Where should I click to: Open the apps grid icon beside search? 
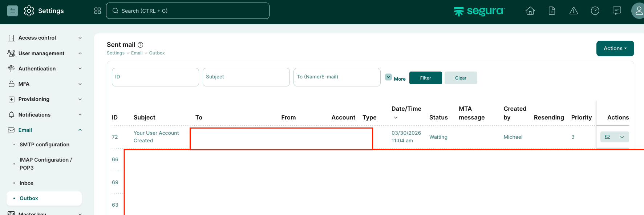97,11
